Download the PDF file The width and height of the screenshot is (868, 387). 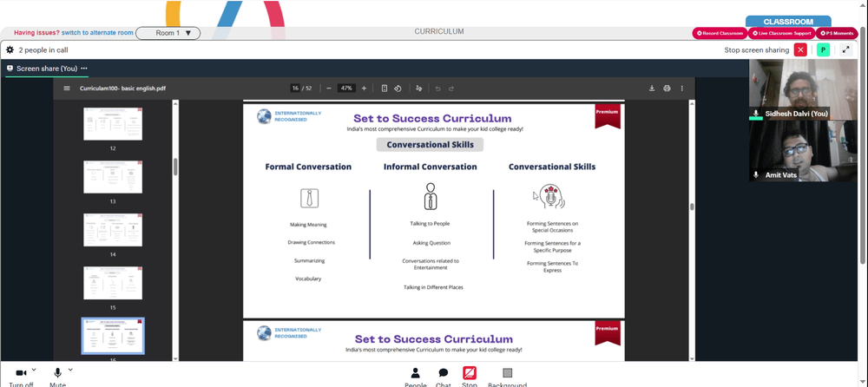click(652, 88)
